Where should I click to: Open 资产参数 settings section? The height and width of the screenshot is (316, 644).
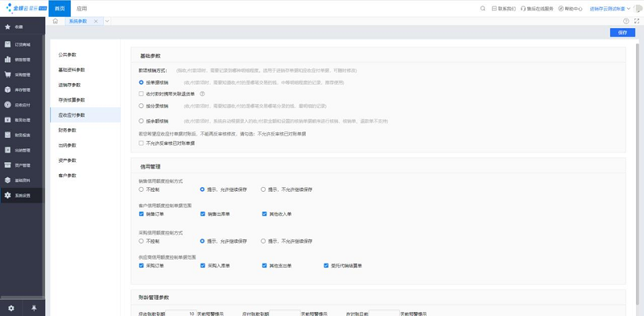click(85, 160)
